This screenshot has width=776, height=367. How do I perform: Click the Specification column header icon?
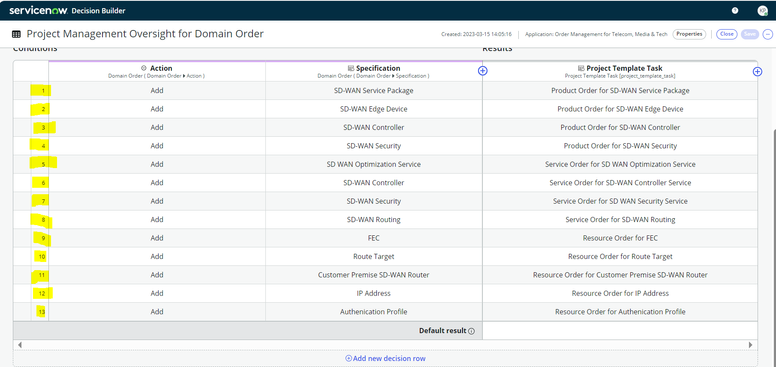coord(350,68)
